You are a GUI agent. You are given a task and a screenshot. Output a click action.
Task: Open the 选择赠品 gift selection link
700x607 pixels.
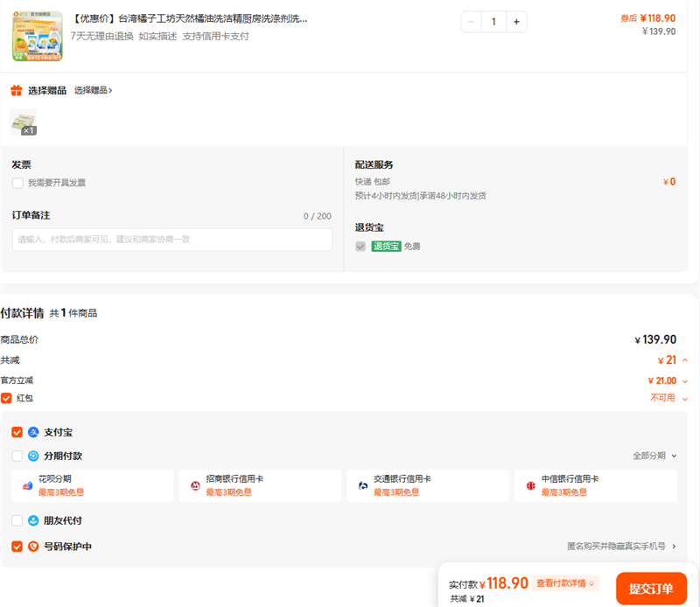tap(93, 90)
